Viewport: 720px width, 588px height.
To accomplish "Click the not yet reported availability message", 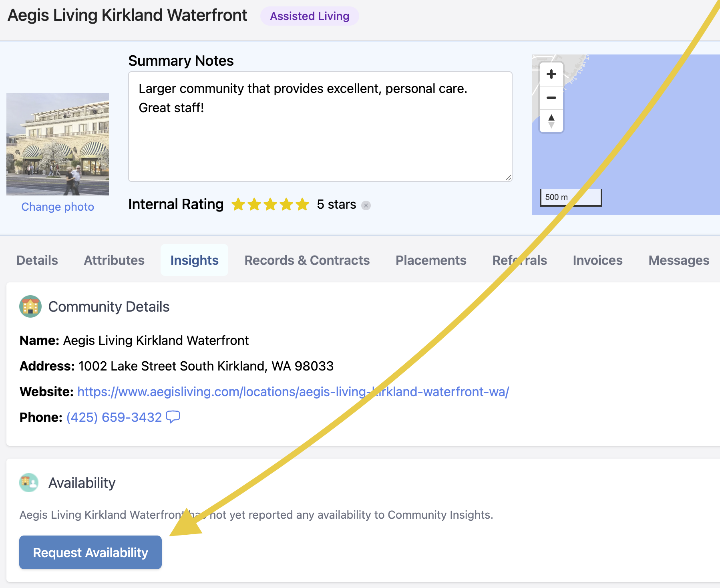I will click(256, 515).
